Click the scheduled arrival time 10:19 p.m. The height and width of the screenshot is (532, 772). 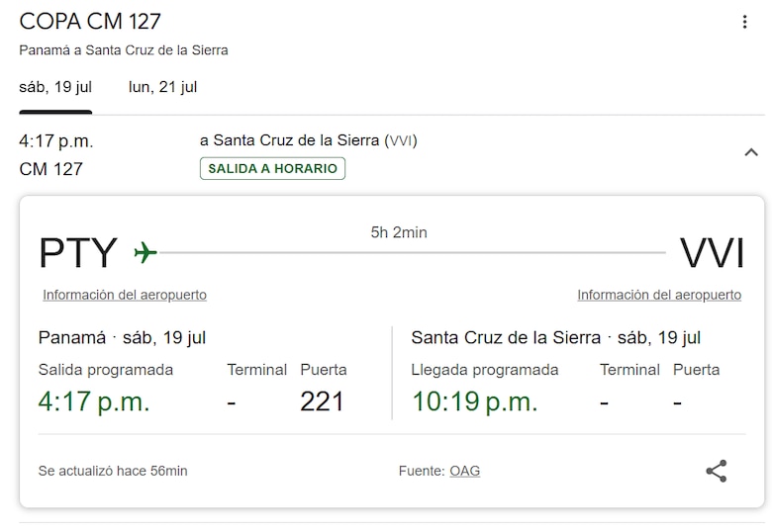(x=474, y=401)
